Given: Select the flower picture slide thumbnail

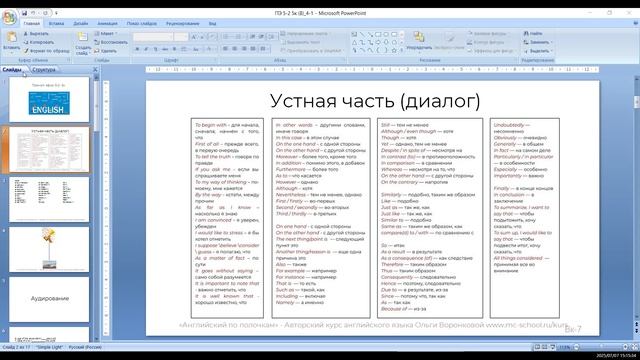Looking at the screenshot, I should coord(49,249).
